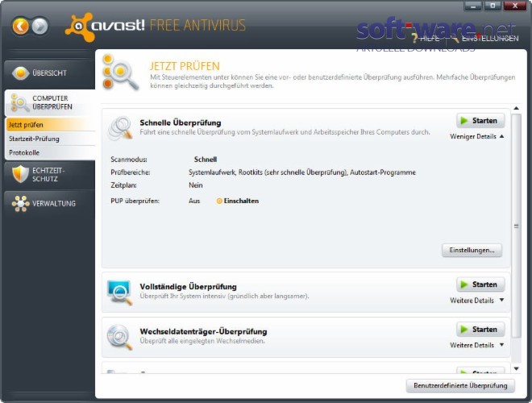Image resolution: width=532 pixels, height=403 pixels.
Task: Click the Vollständige Überprüfung monitor icon
Action: click(119, 293)
